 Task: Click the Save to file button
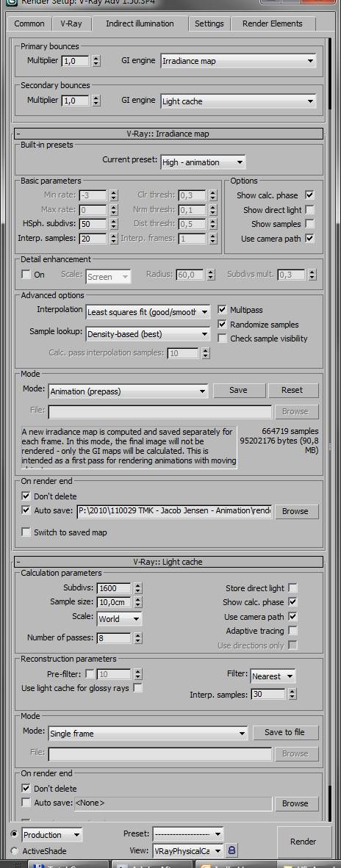(284, 732)
